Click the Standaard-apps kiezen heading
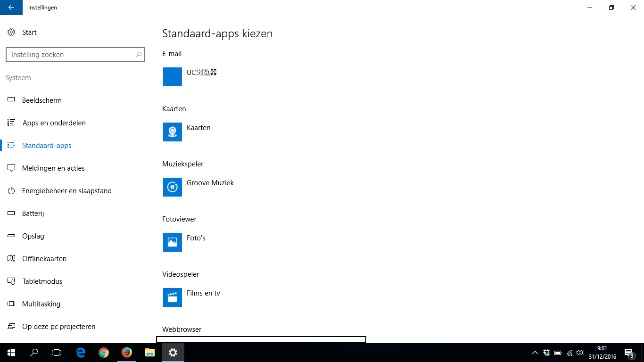Screen dimensions: 644x362 (217, 33)
